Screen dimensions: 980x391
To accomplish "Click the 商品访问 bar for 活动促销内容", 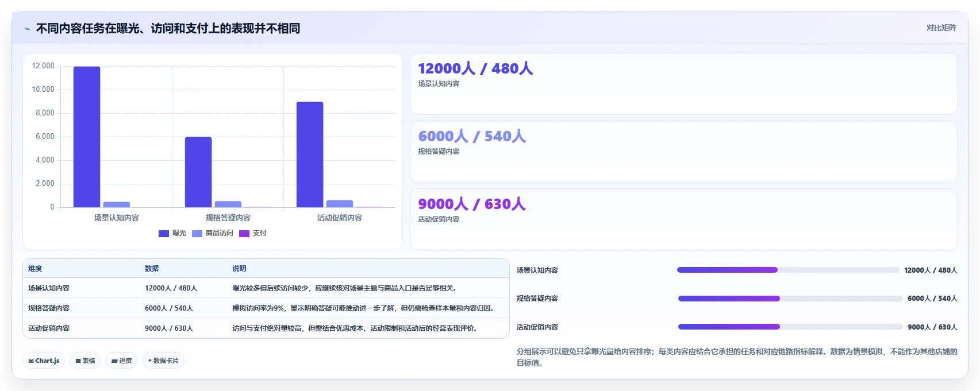I will click(x=340, y=203).
